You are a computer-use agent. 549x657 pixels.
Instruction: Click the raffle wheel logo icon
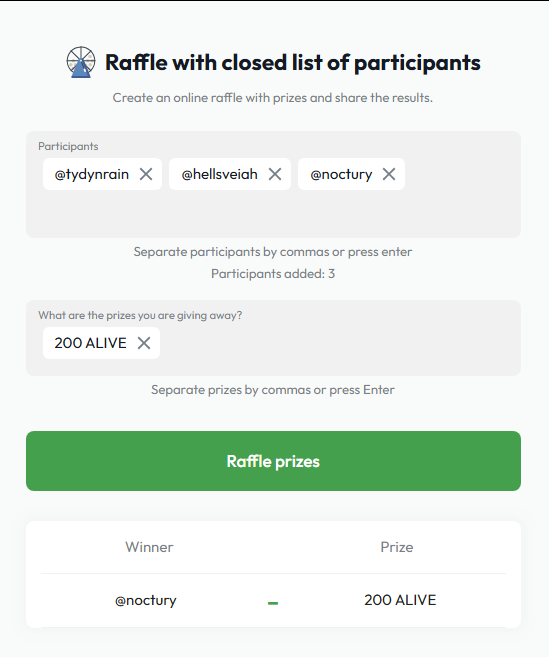click(x=81, y=62)
